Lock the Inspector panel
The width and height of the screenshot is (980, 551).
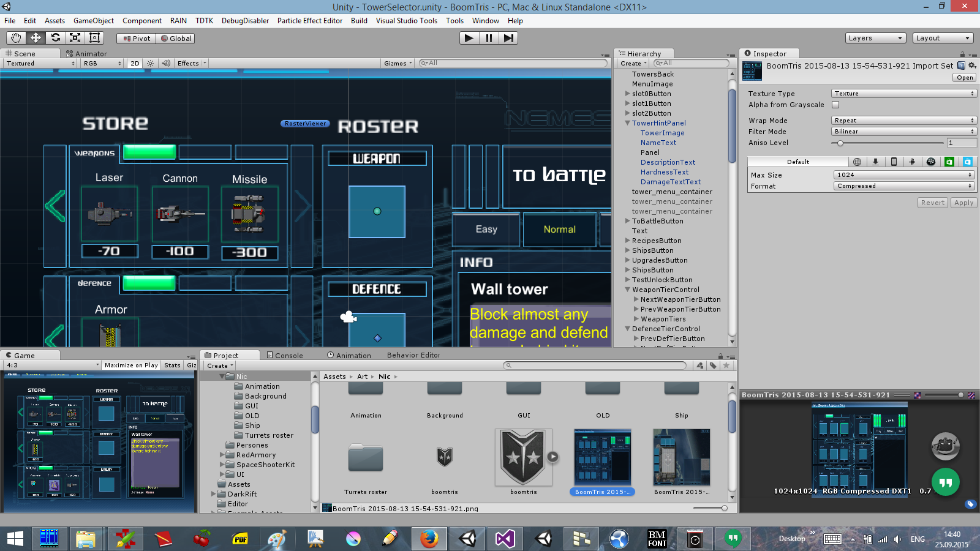pos(962,54)
